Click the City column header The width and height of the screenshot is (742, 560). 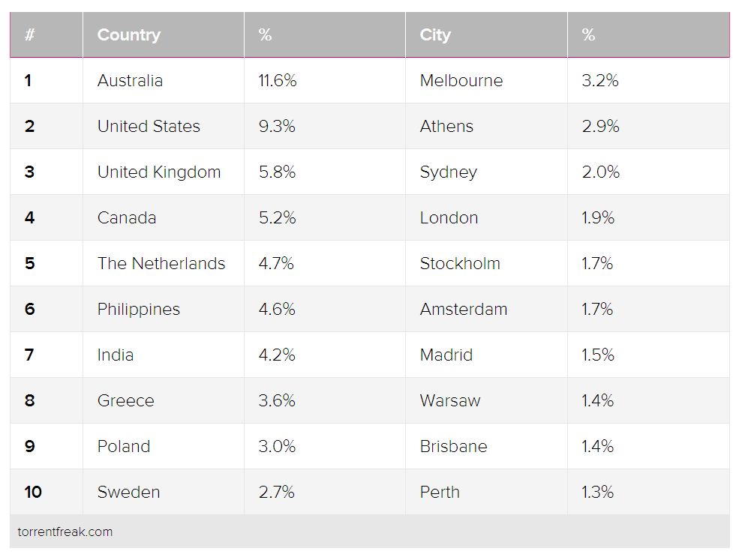tap(435, 35)
